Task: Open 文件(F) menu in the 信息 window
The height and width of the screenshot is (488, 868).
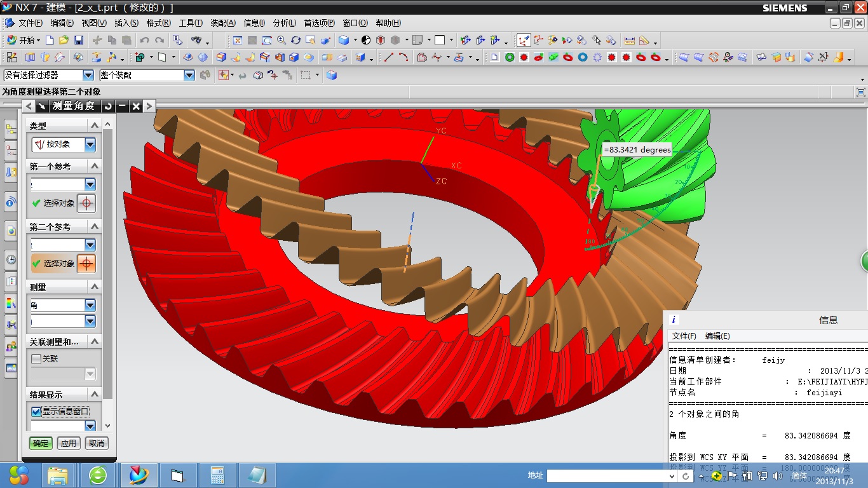Action: click(684, 336)
